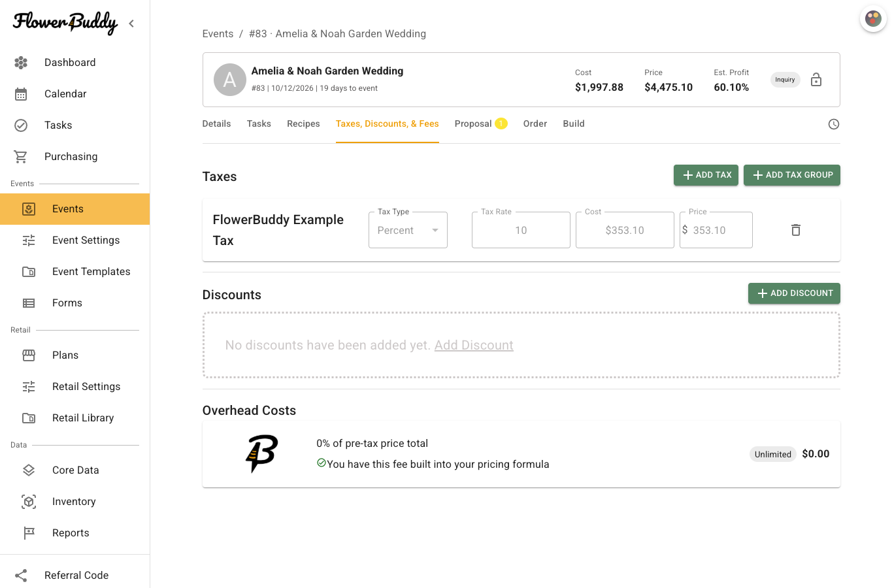
Task: Click the Overhead Costs FlowerBuddy logo
Action: pos(262,453)
